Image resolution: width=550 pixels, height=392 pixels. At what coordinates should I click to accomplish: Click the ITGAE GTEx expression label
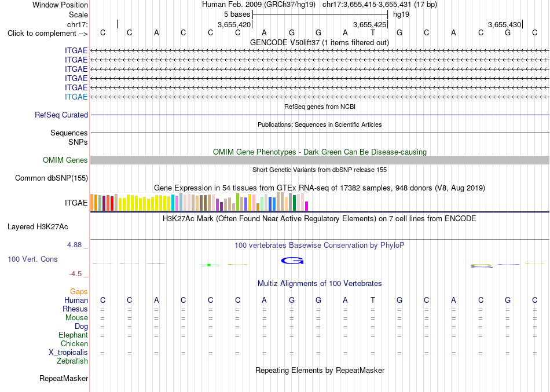click(76, 203)
